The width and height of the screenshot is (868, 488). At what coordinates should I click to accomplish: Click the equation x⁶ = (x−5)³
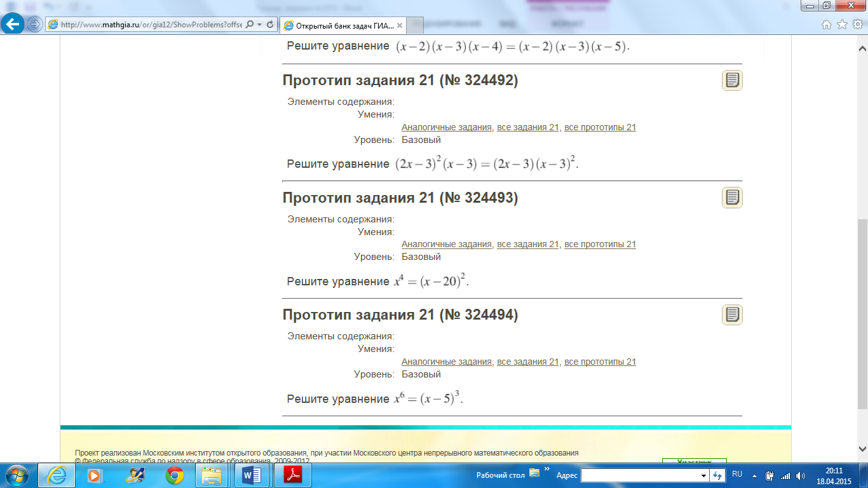point(428,398)
